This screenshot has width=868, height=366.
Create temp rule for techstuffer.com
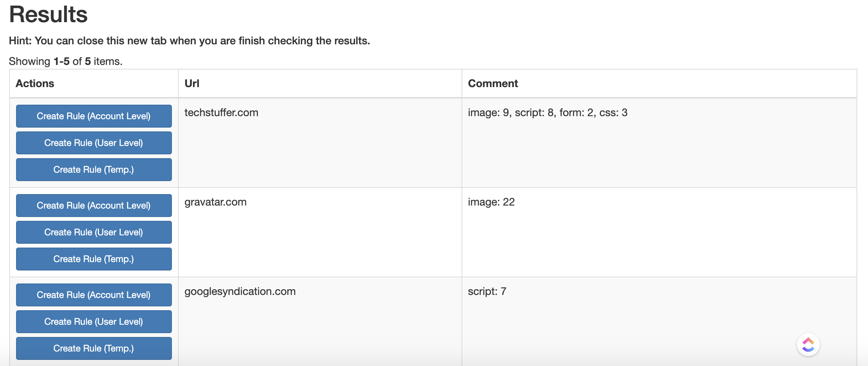(94, 170)
